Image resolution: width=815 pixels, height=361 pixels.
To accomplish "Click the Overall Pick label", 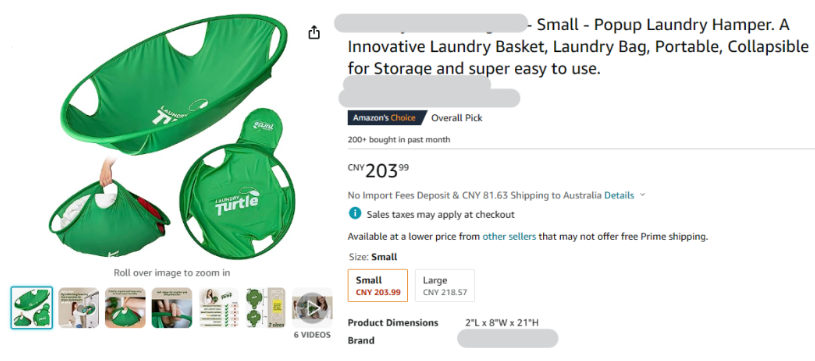I will click(457, 118).
